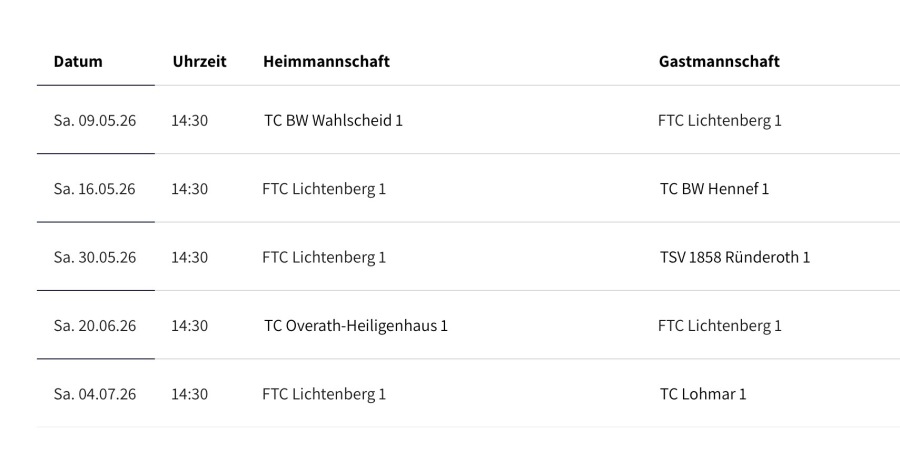This screenshot has height=462, width=900.
Task: Click the 14:30 time in the Wahlscheid row
Action: click(189, 120)
